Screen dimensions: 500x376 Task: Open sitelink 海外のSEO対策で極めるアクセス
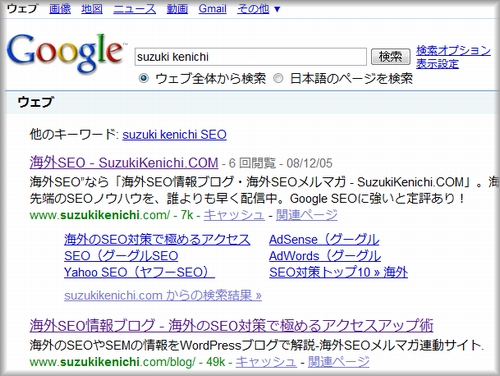[157, 240]
